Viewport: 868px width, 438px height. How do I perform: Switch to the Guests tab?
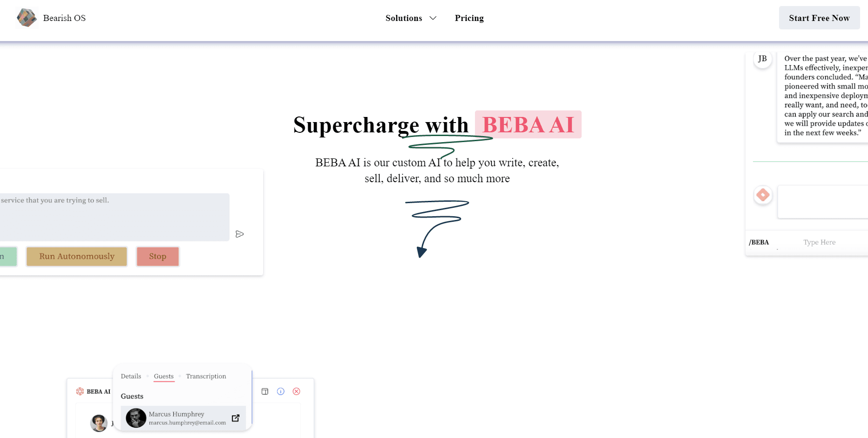point(164,376)
